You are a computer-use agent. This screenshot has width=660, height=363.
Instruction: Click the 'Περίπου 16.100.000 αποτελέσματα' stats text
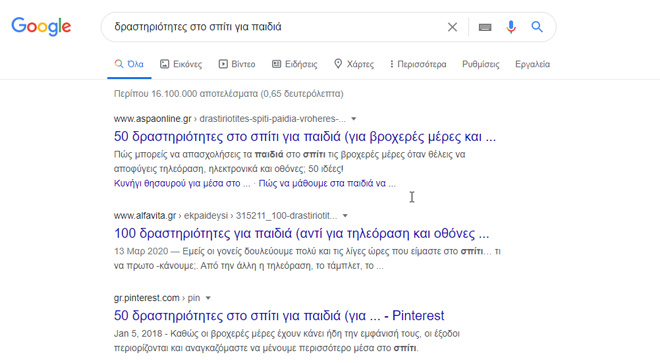(x=229, y=93)
